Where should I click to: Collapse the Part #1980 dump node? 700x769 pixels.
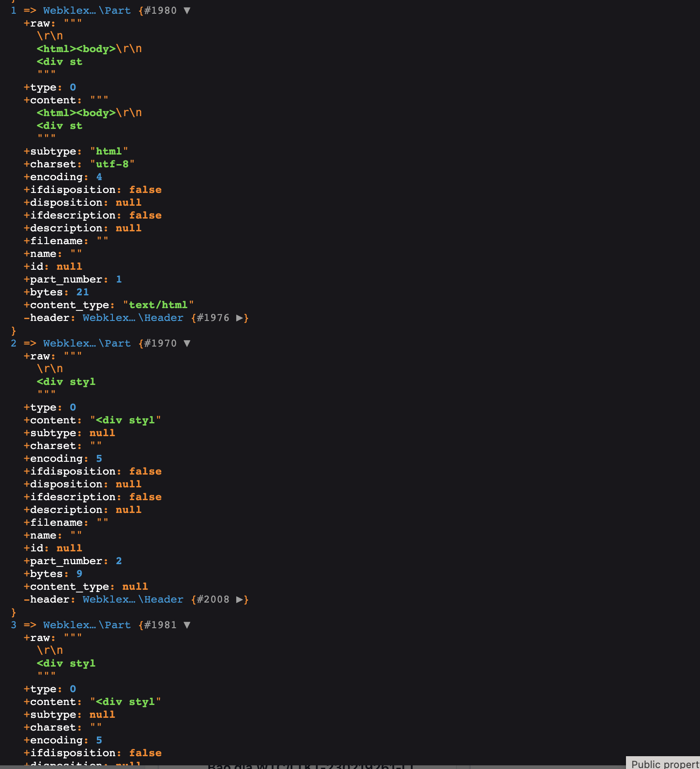[x=187, y=11]
